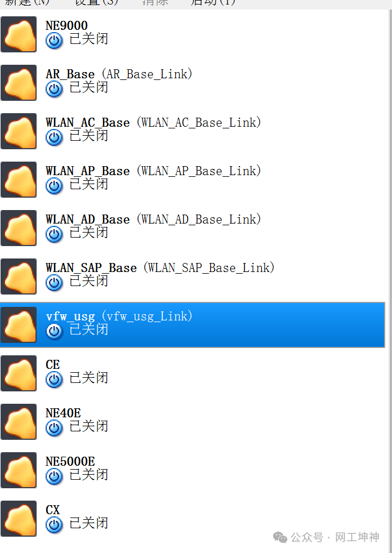
Task: Select the CX machine label
Action: [52, 510]
